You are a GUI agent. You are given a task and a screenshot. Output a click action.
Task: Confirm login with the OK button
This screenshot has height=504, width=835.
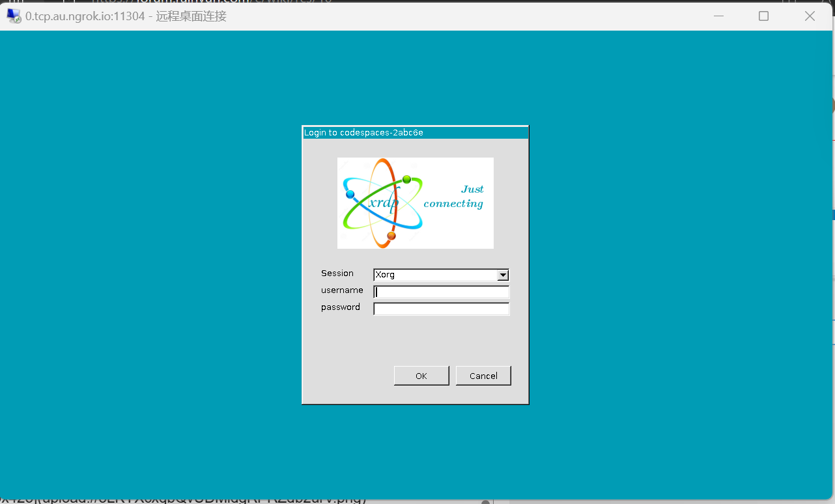point(421,376)
